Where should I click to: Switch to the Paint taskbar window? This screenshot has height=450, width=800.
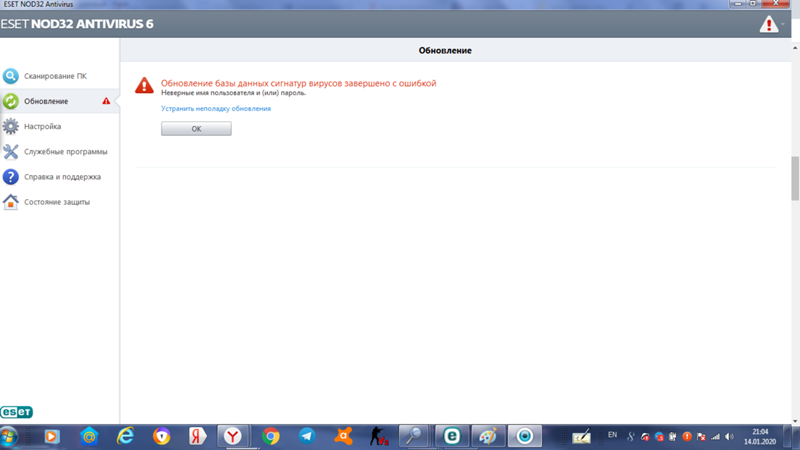coord(488,437)
